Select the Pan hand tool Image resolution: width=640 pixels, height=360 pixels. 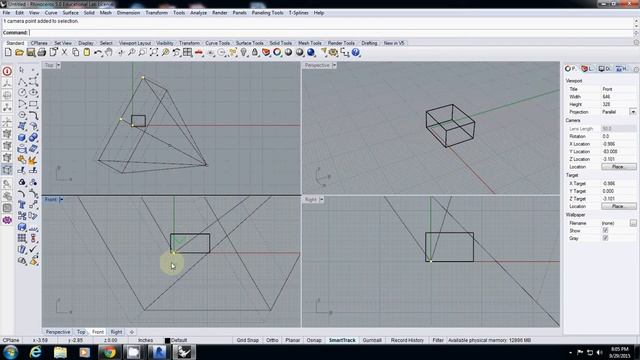tap(109, 52)
